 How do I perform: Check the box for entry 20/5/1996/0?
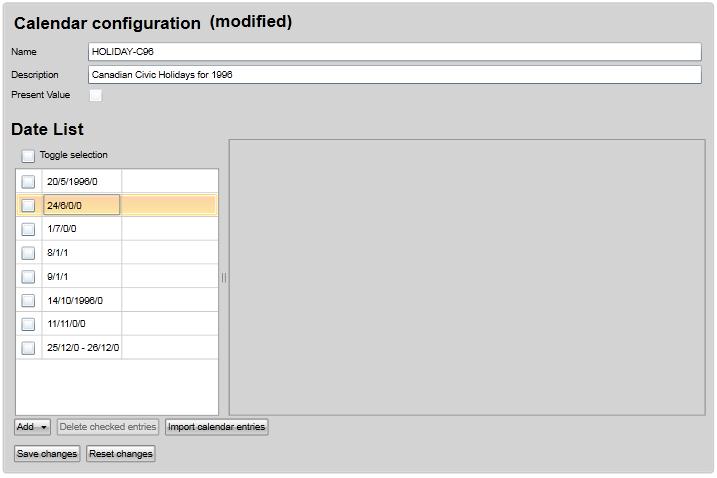(28, 181)
